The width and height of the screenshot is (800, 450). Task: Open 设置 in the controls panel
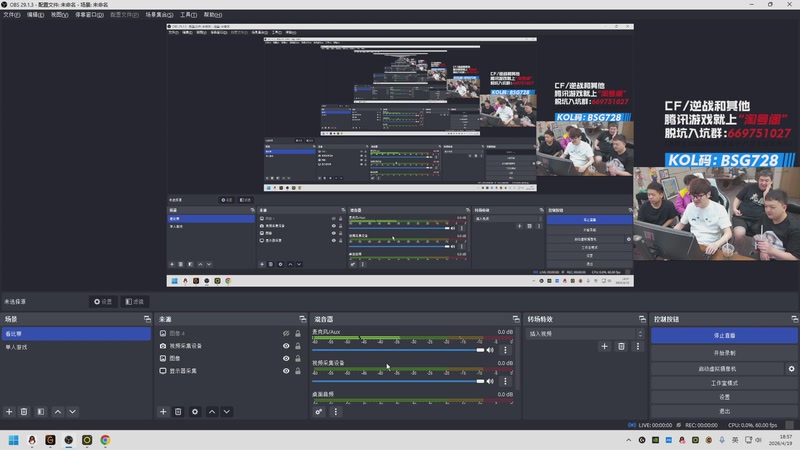pyautogui.click(x=724, y=397)
